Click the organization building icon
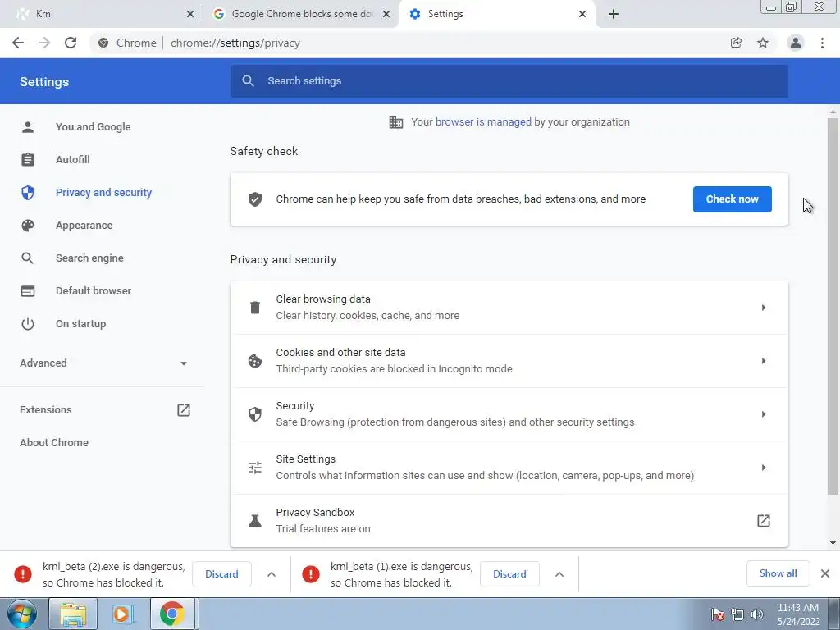The width and height of the screenshot is (840, 630). 396,122
